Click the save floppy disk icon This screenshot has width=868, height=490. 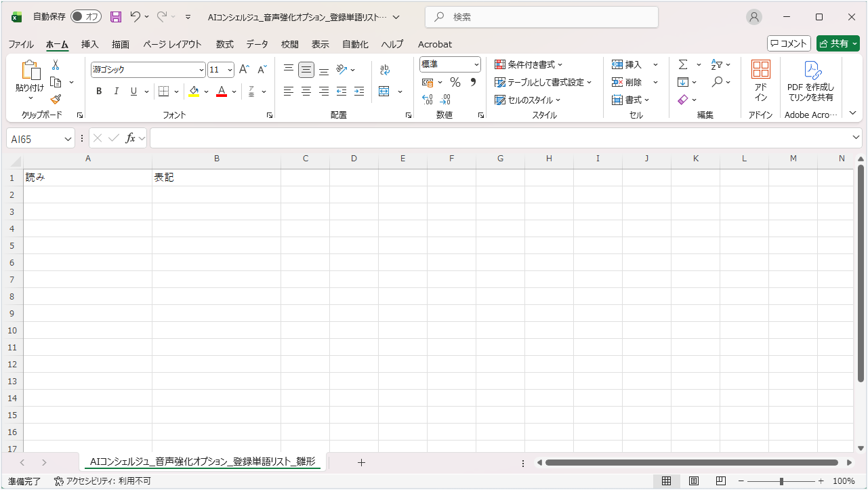pyautogui.click(x=116, y=17)
